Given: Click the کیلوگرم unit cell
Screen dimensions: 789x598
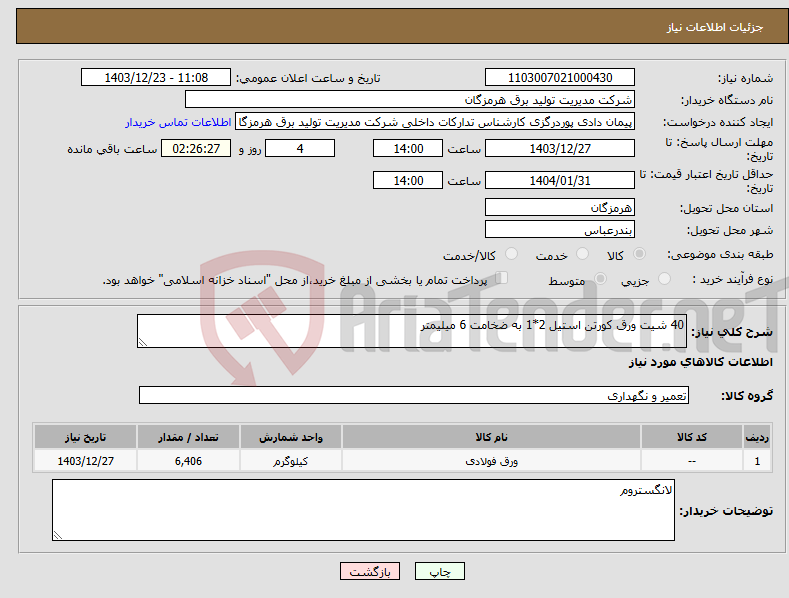Looking at the screenshot, I should pyautogui.click(x=291, y=461).
